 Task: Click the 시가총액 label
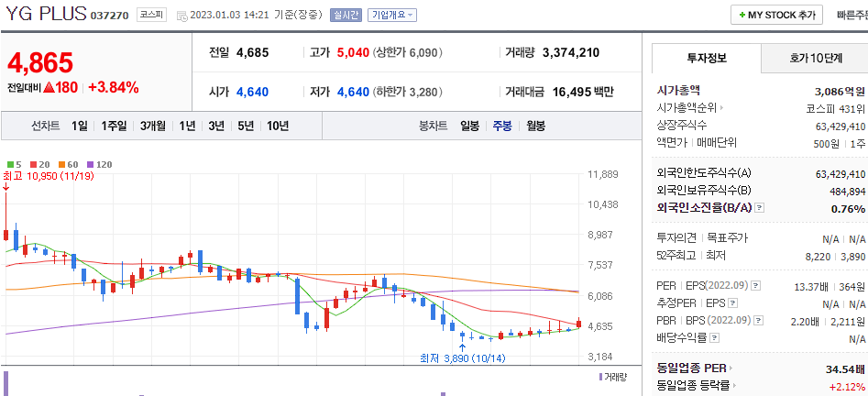[678, 90]
